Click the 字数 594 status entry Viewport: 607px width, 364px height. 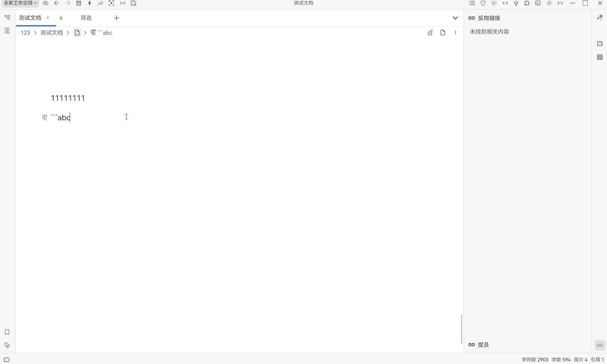click(561, 360)
